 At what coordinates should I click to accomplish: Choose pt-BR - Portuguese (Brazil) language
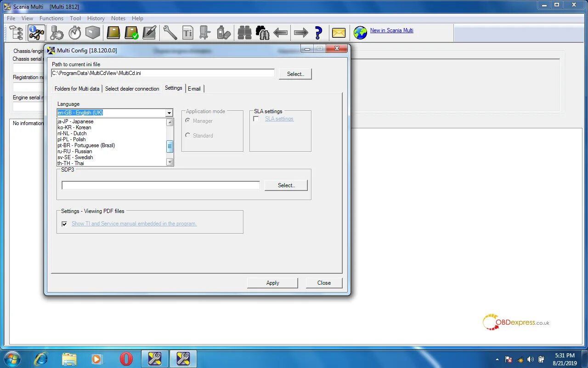coord(111,145)
